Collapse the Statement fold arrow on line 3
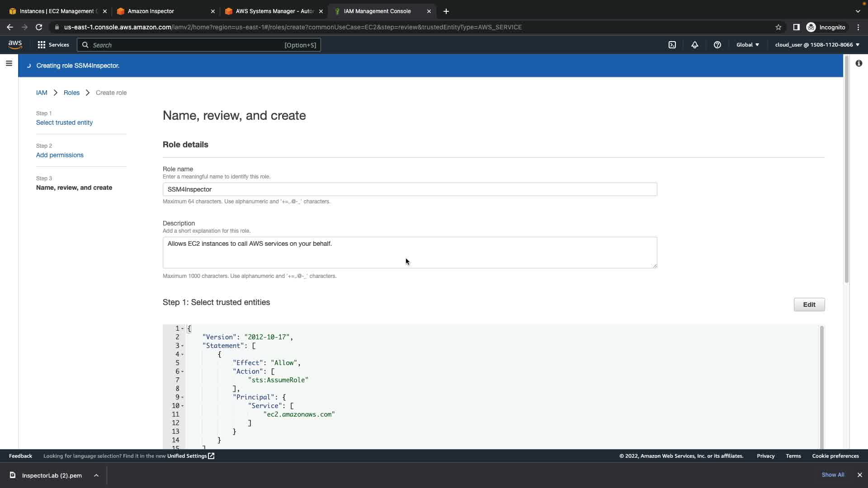This screenshot has width=868, height=488. click(183, 346)
